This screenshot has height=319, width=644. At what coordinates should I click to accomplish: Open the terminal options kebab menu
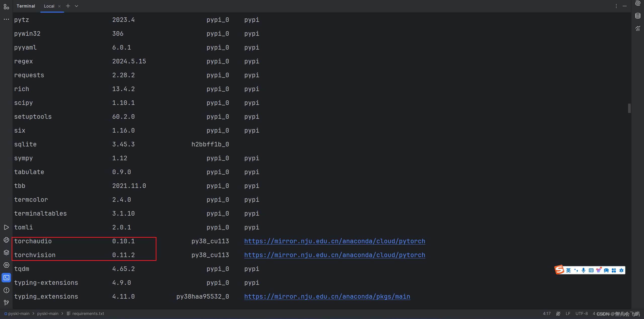coord(616,6)
